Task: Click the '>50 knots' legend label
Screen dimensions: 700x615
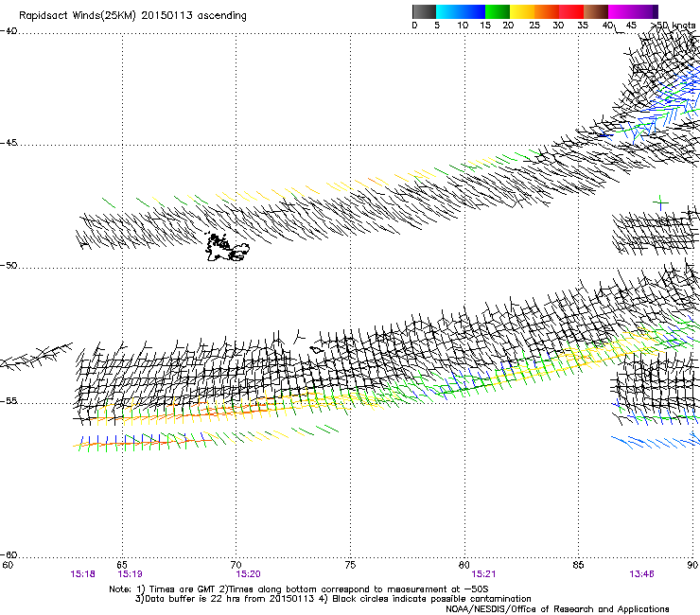Action: pos(673,25)
